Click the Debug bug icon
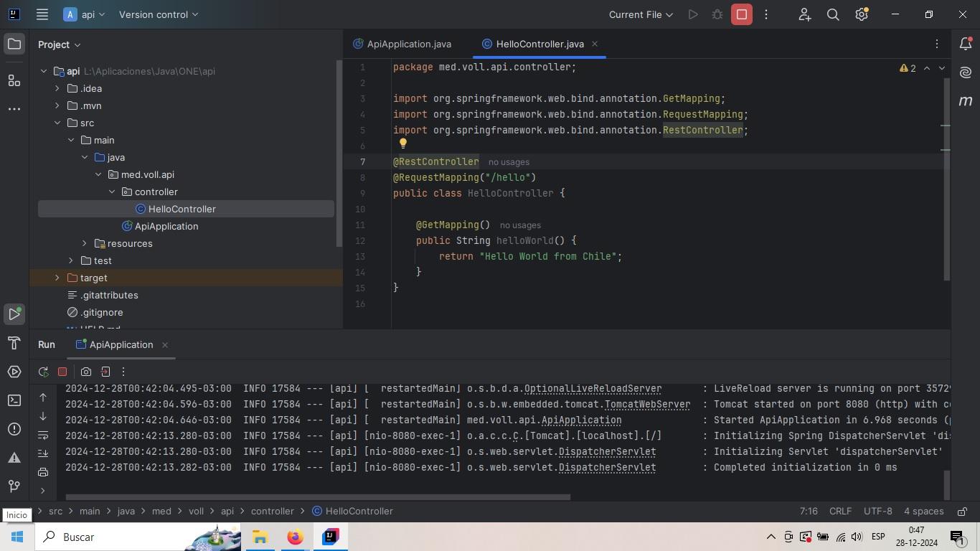 (717, 14)
